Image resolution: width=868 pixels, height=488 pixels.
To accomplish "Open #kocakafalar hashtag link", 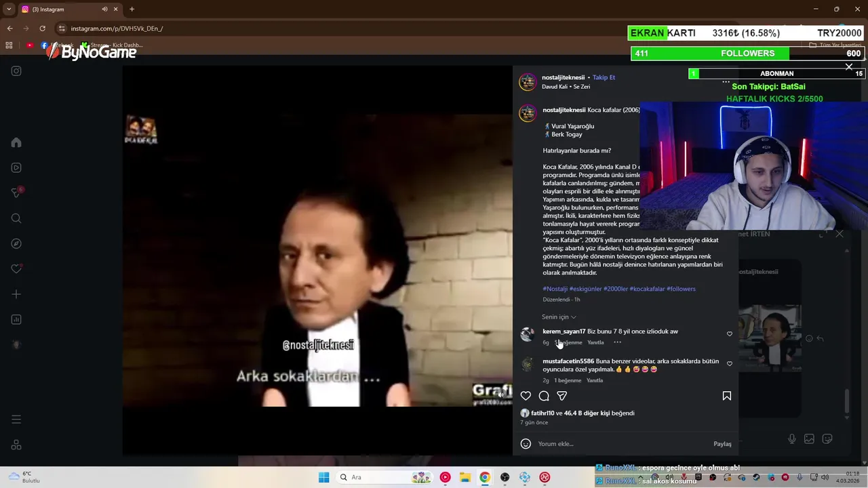I will point(647,289).
